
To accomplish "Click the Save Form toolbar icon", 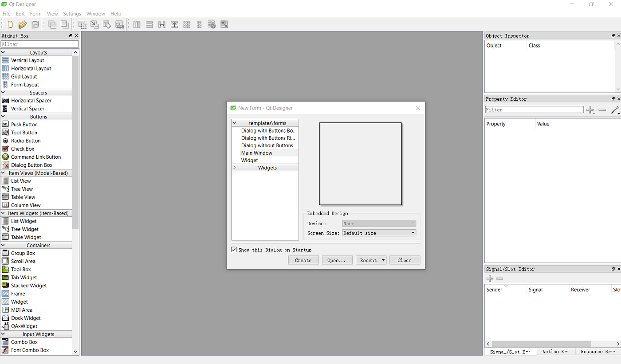I will pyautogui.click(x=35, y=24).
